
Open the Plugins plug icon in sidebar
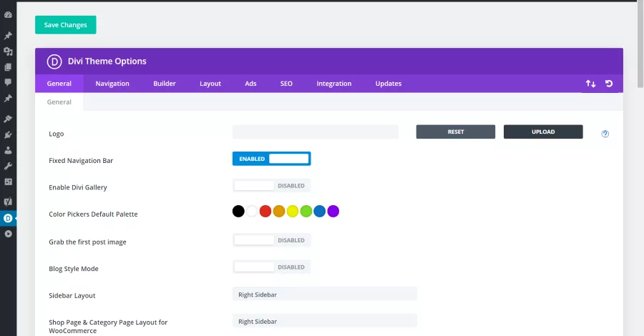[8, 134]
